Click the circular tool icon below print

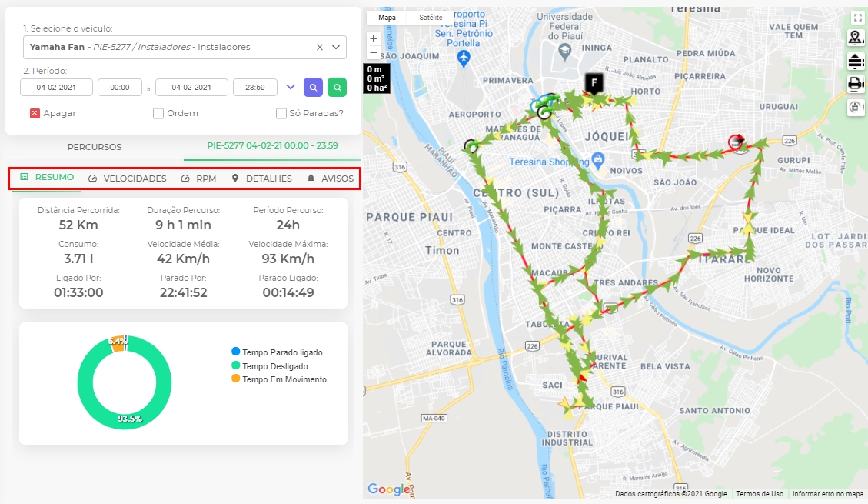pyautogui.click(x=856, y=107)
